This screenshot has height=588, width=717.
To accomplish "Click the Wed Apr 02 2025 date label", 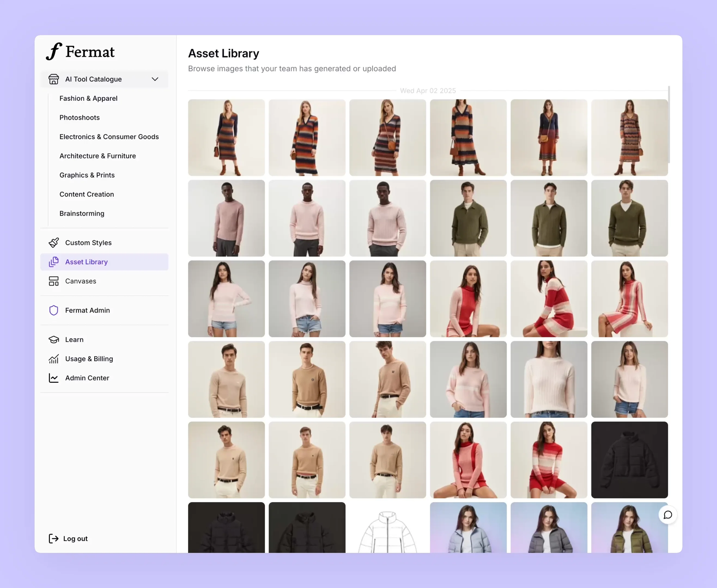I will click(428, 91).
